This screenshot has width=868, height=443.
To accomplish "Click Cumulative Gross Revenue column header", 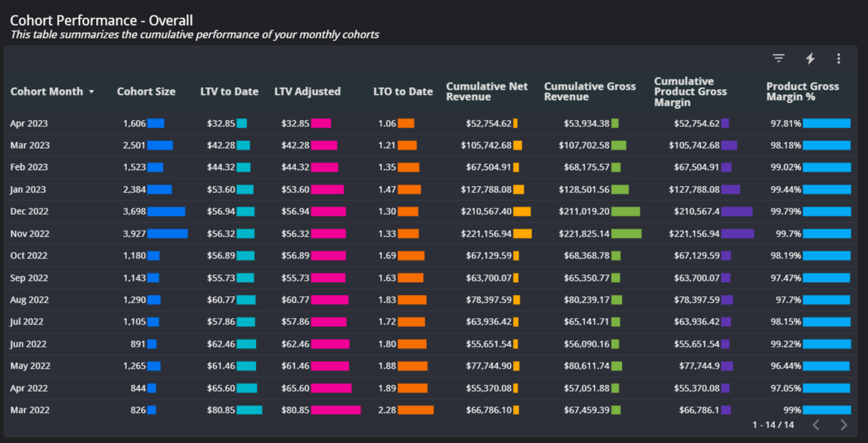I will tap(590, 92).
